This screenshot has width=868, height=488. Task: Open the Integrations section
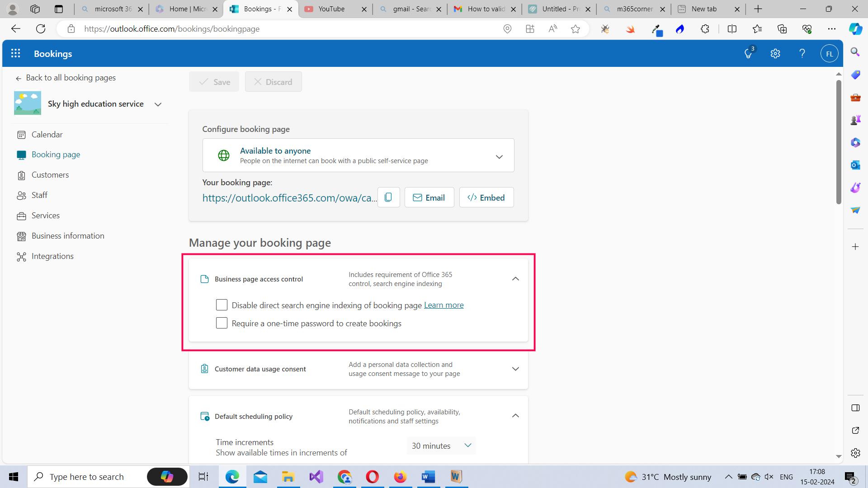(x=52, y=256)
